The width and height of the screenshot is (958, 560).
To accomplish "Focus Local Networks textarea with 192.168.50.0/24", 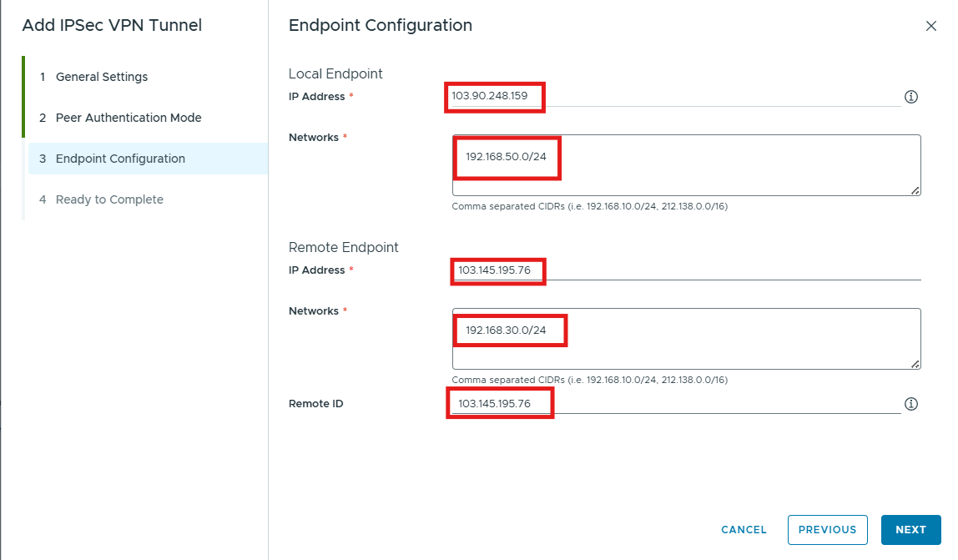I will tap(686, 165).
